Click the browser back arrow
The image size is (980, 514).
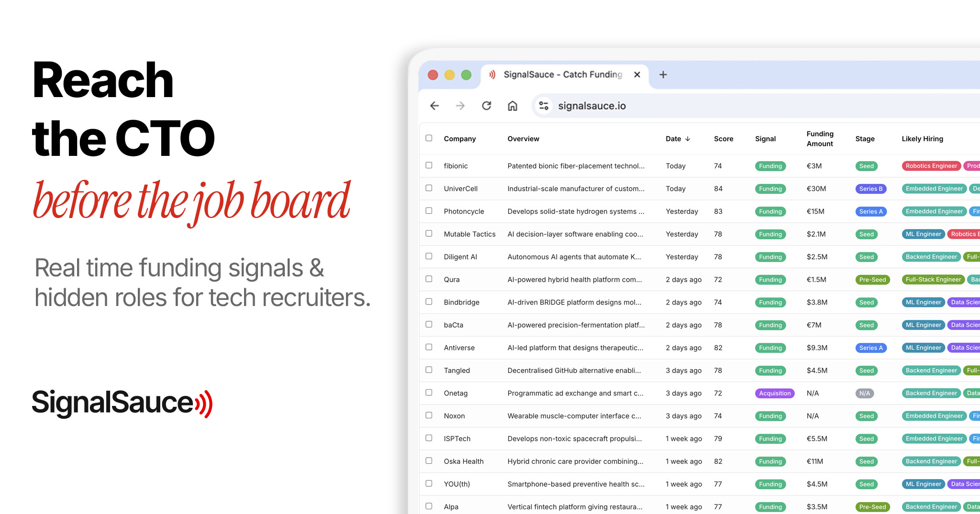pyautogui.click(x=434, y=106)
